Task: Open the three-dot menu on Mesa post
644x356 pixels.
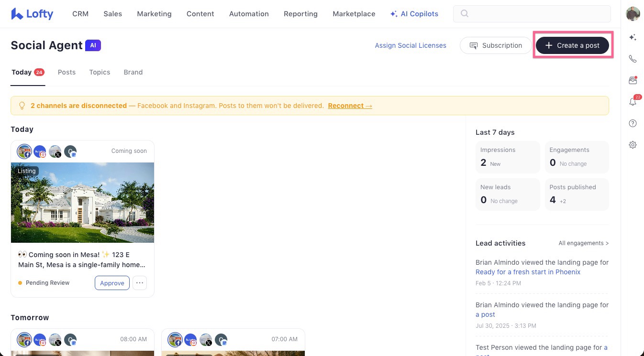Action: click(139, 283)
